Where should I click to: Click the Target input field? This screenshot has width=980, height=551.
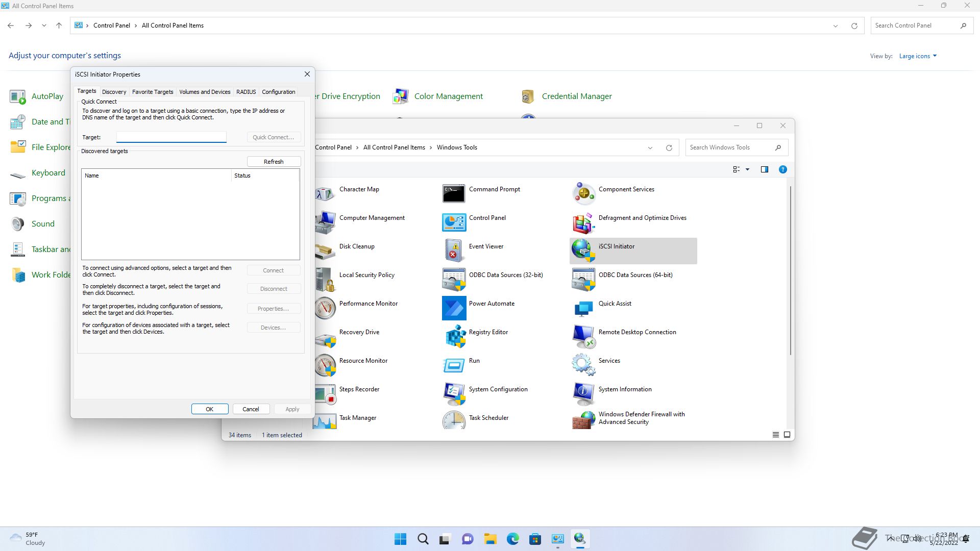pyautogui.click(x=171, y=137)
